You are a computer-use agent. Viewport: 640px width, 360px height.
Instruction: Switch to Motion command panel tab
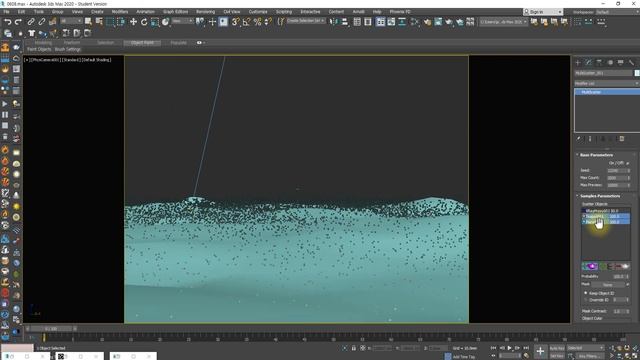click(610, 62)
